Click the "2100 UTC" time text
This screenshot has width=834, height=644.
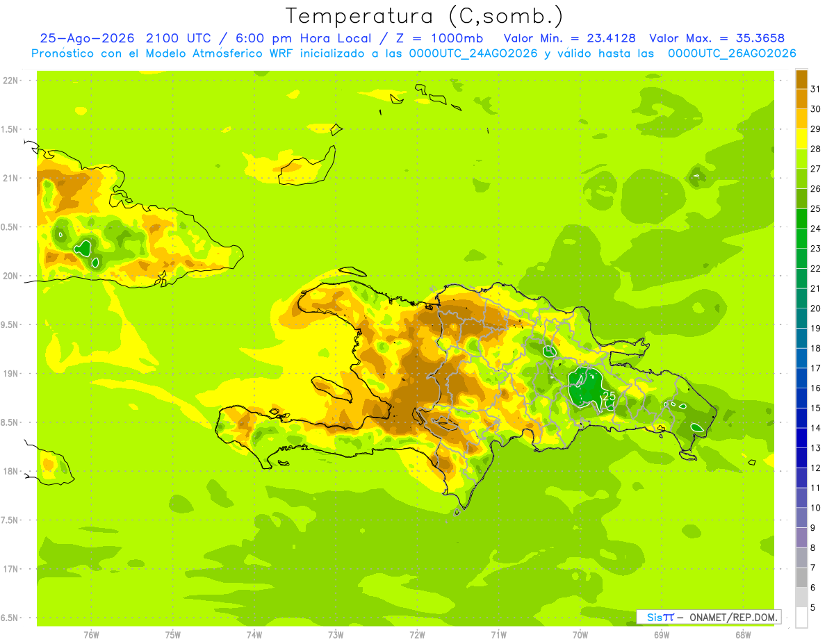click(x=179, y=38)
